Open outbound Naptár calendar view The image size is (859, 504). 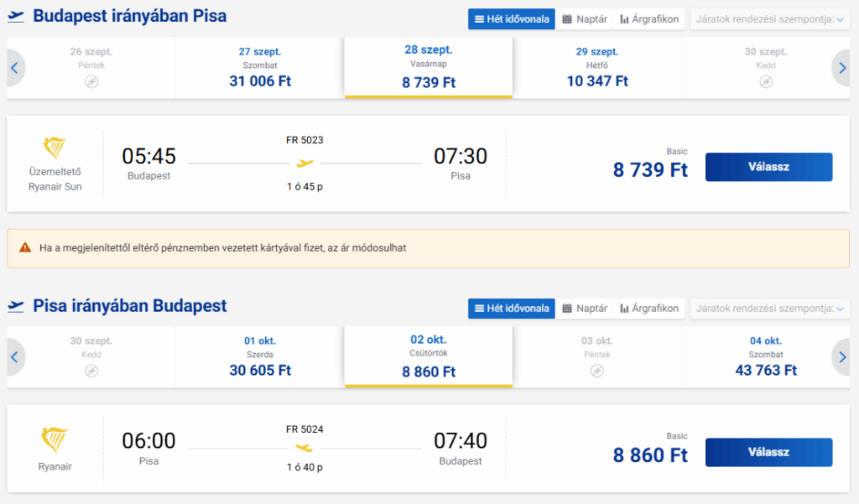click(585, 19)
